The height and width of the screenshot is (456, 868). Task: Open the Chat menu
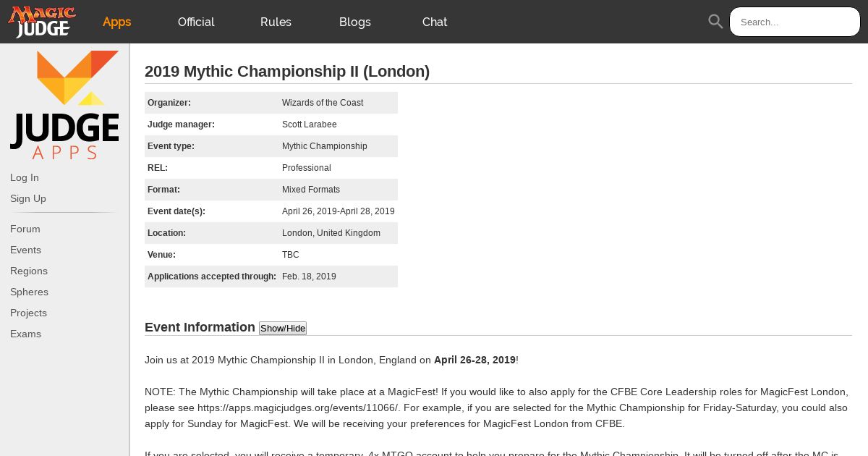click(435, 22)
